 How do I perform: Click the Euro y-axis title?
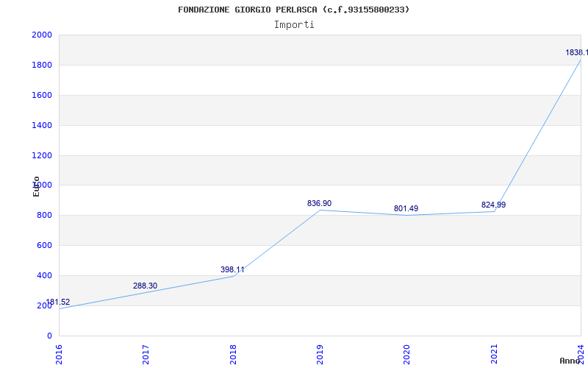coord(36,186)
